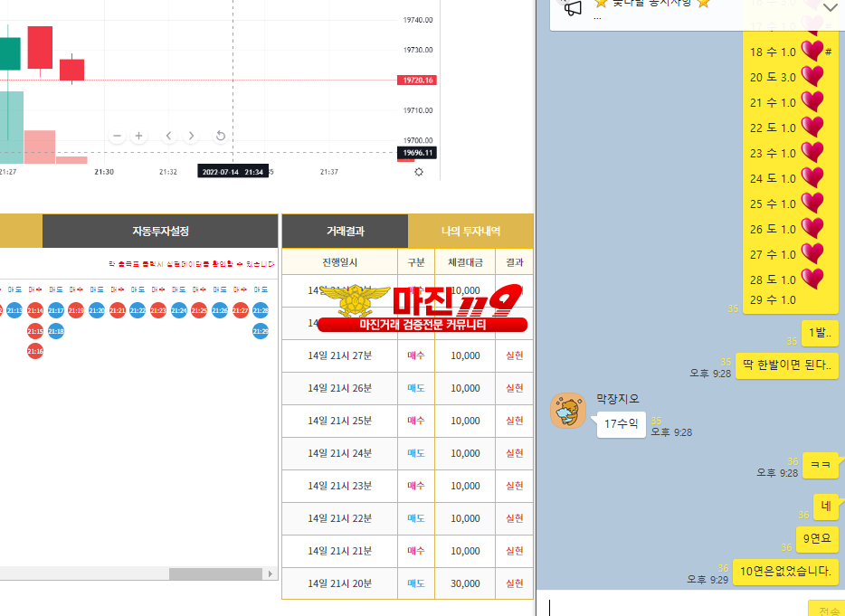Open 막장지오's profile avatar

coord(568,411)
